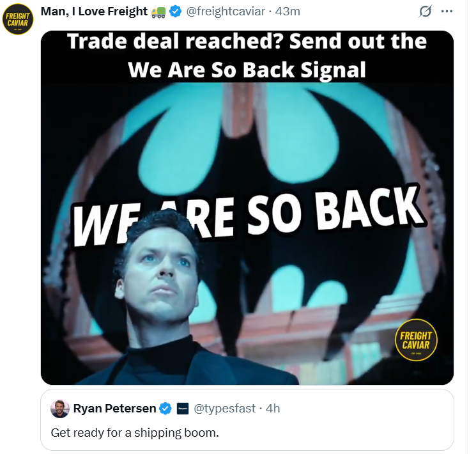Open quoted tweet text about shipping boom
Image resolution: width=476 pixels, height=454 pixels.
pyautogui.click(x=135, y=432)
